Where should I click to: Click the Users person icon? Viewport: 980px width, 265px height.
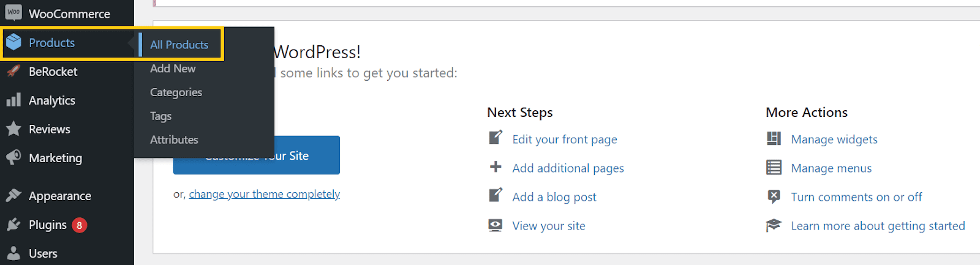(x=13, y=253)
